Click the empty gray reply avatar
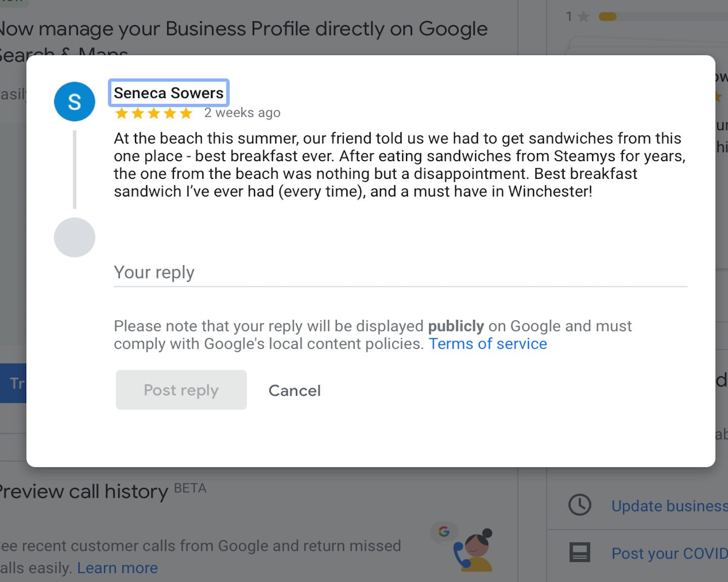The height and width of the screenshot is (582, 728). pyautogui.click(x=74, y=237)
